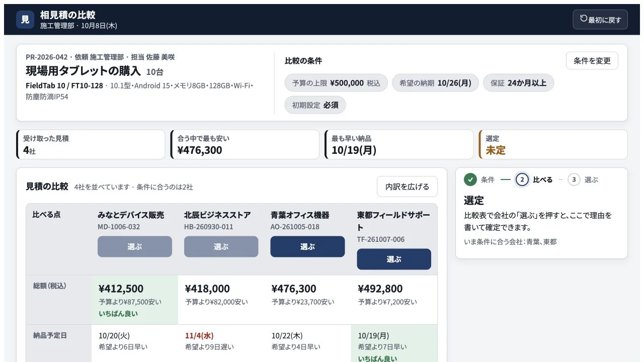Viewport: 644px width, 362px height.
Task: Click the 初期設定 必須 condition chip
Action: [315, 105]
